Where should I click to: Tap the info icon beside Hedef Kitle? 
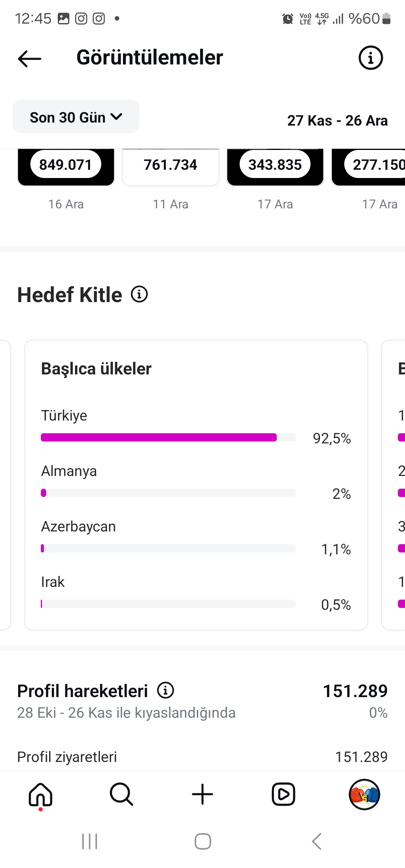139,294
